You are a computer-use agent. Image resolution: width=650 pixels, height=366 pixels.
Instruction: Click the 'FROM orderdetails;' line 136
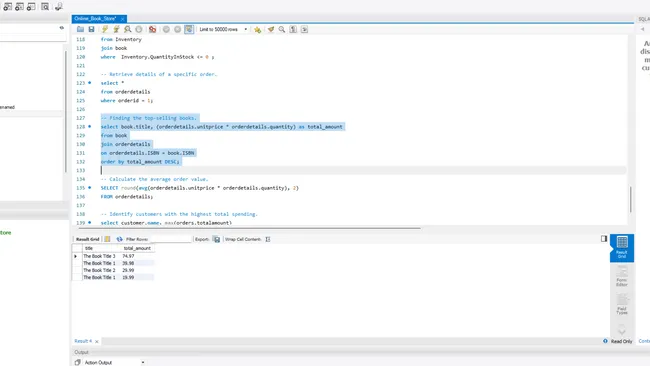click(x=127, y=196)
